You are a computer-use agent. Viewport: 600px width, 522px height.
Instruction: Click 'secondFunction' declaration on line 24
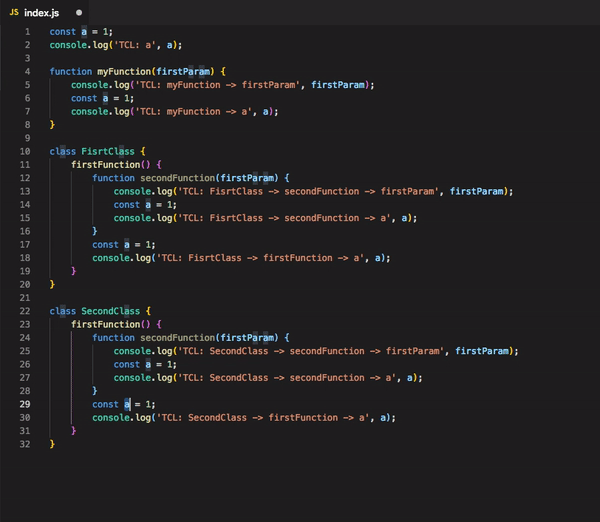tap(178, 338)
